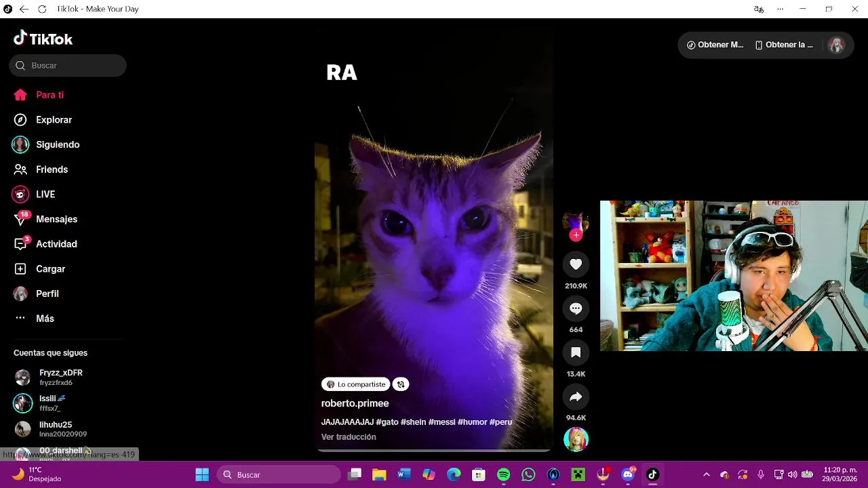Click the Obtener M... button
This screenshot has height=488, width=868.
(715, 45)
